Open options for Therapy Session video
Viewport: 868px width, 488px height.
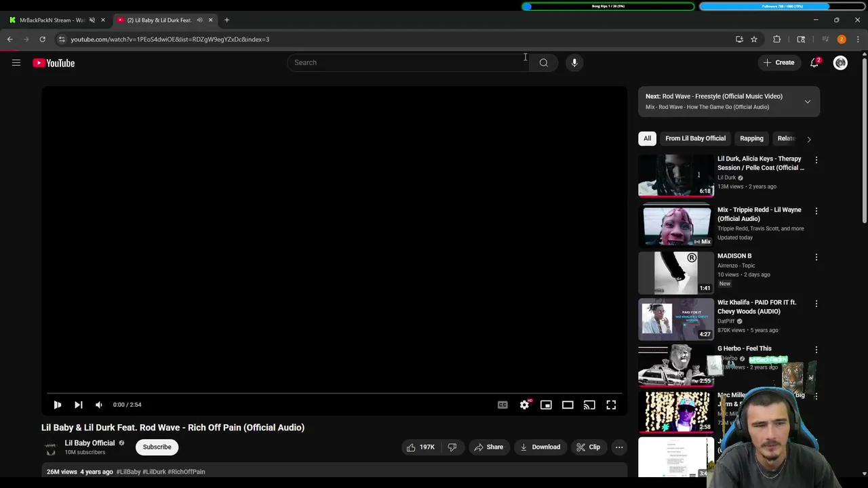816,160
